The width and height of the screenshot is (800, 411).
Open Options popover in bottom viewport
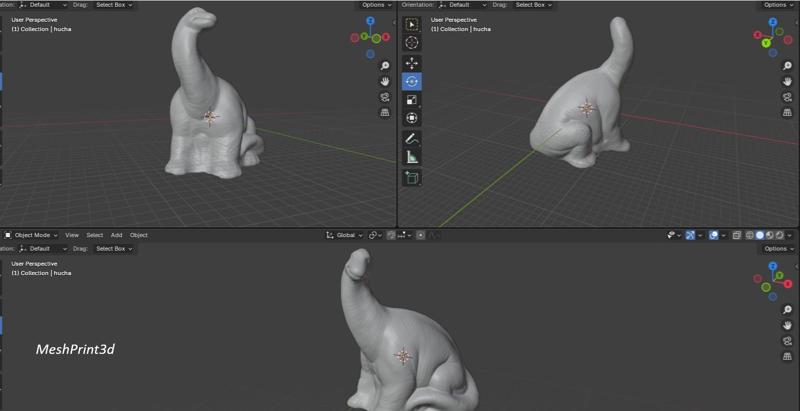[x=779, y=248]
